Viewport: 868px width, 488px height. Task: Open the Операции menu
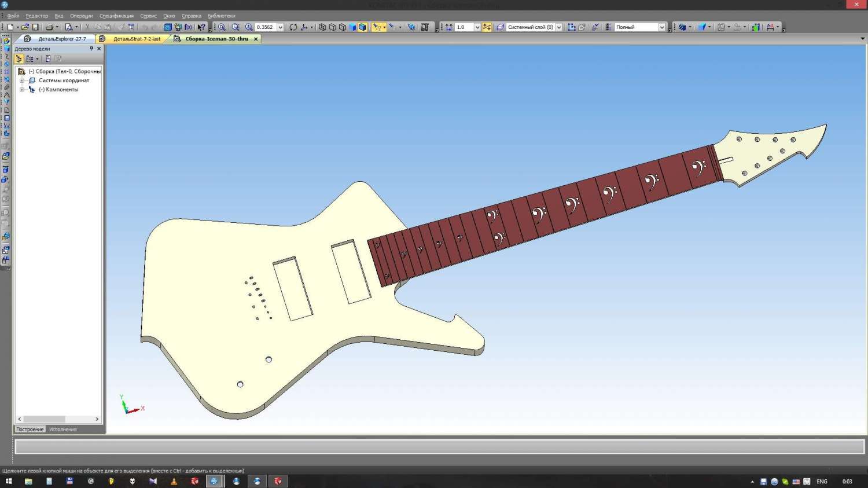(81, 16)
